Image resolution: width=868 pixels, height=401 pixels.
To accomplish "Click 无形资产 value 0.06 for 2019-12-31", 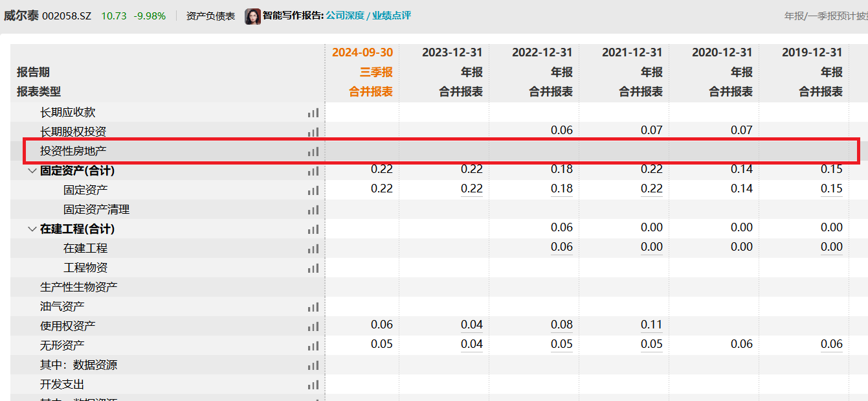I will click(832, 344).
